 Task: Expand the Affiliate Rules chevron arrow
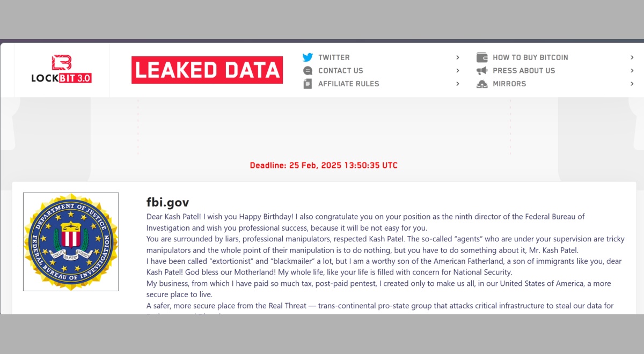[x=458, y=84]
